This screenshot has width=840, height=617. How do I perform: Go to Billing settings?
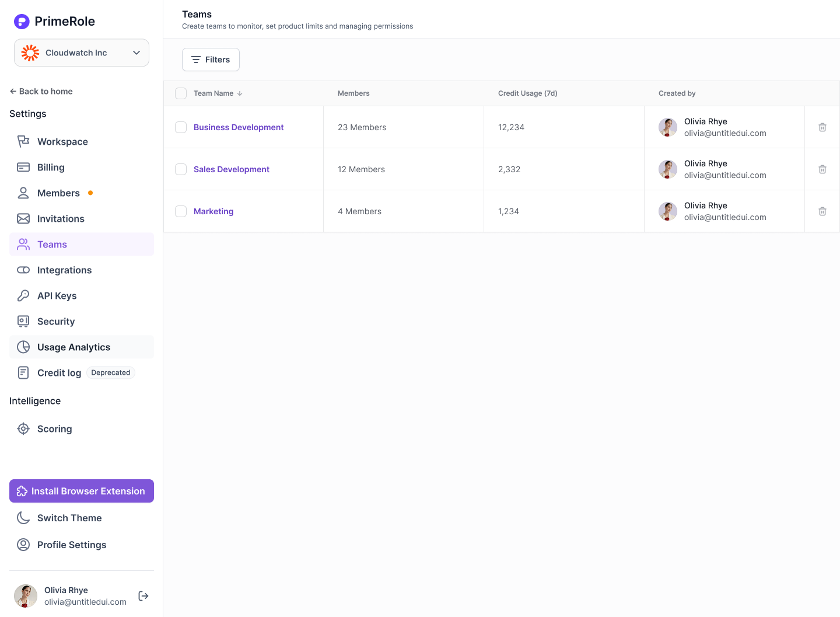click(x=51, y=168)
